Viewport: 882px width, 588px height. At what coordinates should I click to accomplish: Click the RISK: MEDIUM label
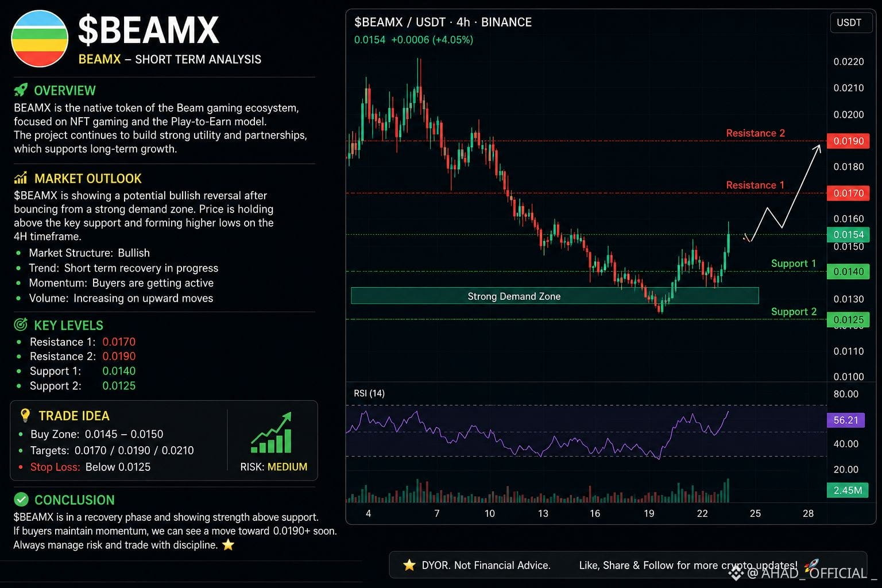(x=273, y=467)
